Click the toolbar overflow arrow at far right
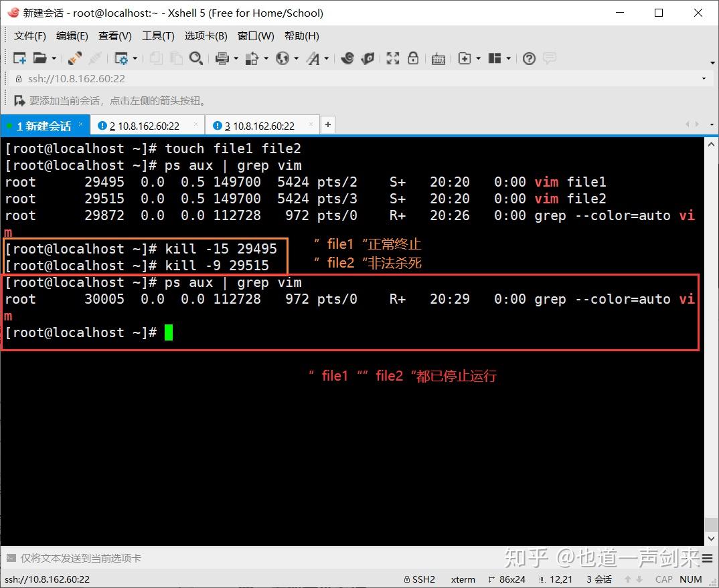The width and height of the screenshot is (719, 588). click(712, 62)
